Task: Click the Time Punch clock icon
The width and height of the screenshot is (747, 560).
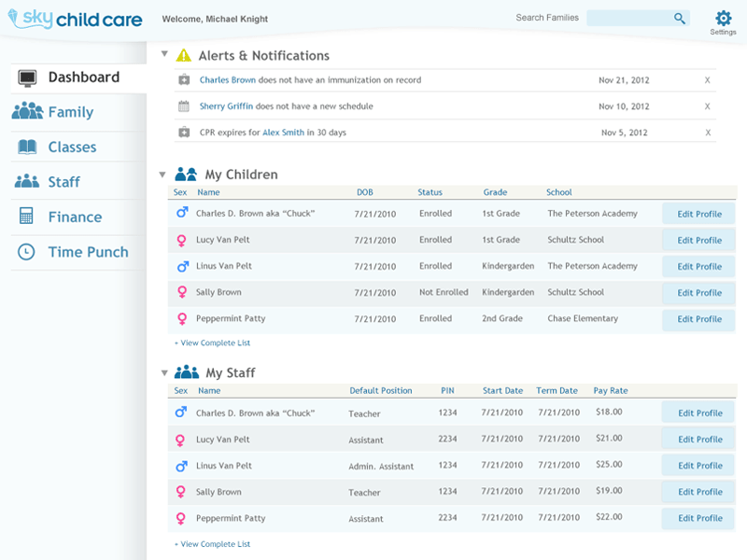Action: 25,251
